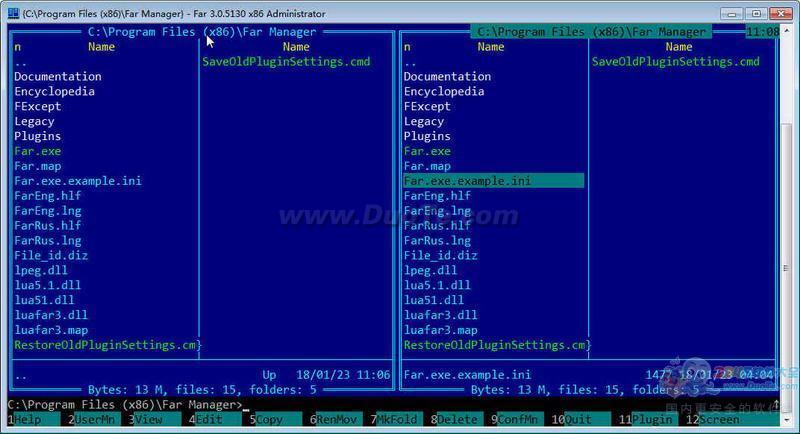Select Far.exe.example.ini in the left panel
This screenshot has width=800, height=434.
78,181
